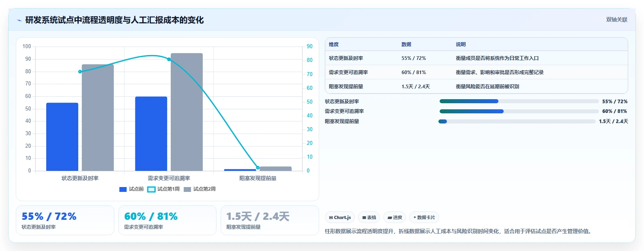This screenshot has width=644, height=251.
Task: Click the table value 60% / 81%
Action: click(414, 72)
